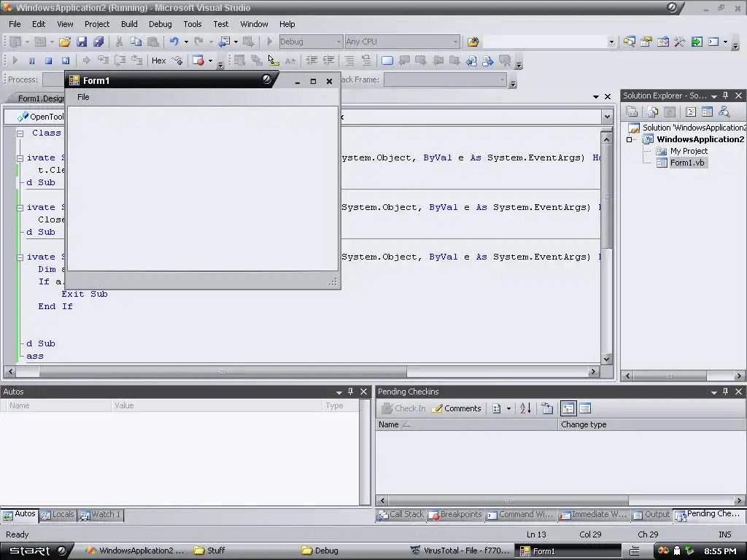Click the Save icon in toolbar
Viewport: 747px width, 560px height.
(82, 42)
